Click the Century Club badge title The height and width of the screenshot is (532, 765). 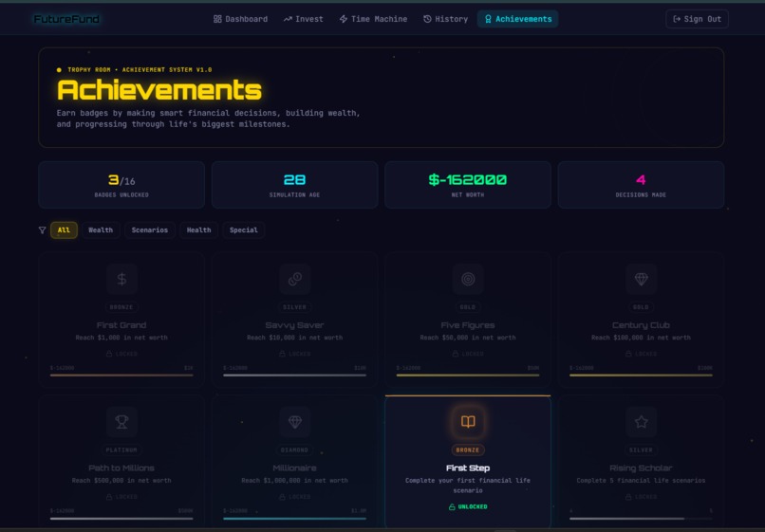pos(641,325)
